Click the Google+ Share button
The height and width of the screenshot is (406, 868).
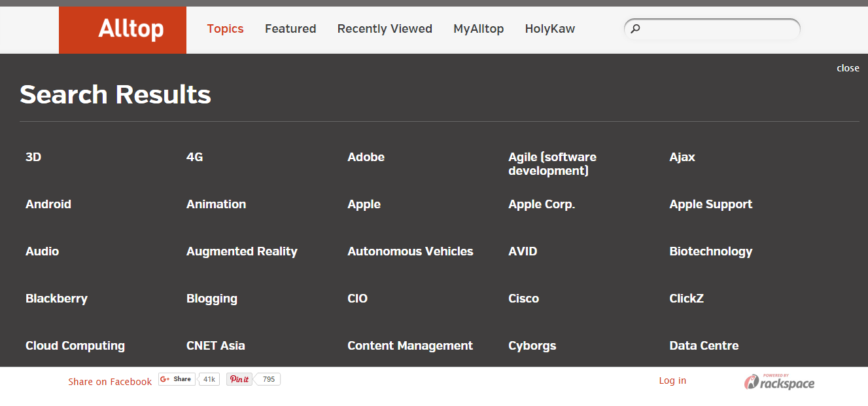tap(177, 379)
